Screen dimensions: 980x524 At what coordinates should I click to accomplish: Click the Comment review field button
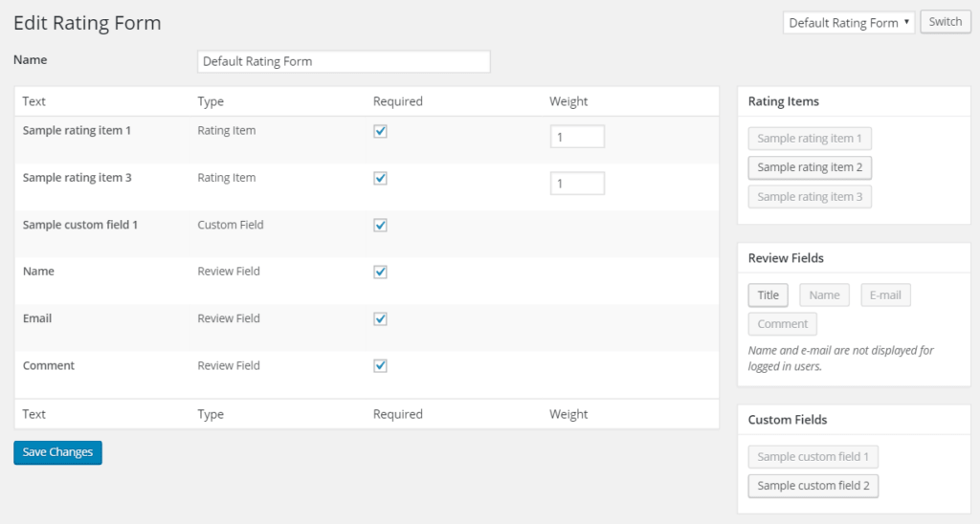click(783, 324)
